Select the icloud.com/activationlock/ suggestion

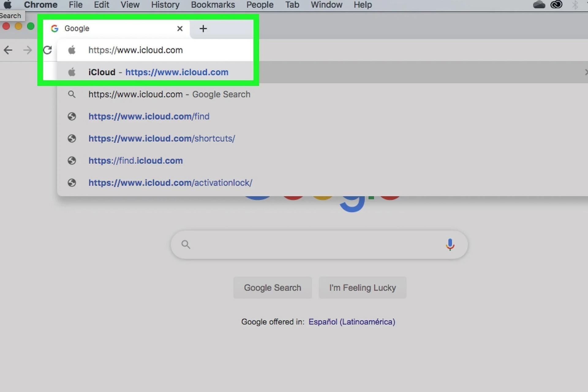pyautogui.click(x=322, y=183)
